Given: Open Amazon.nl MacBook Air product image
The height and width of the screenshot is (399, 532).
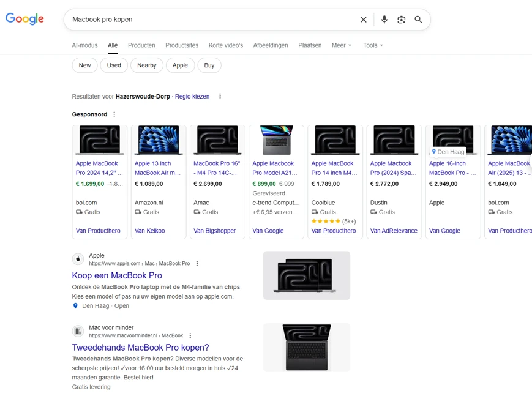Looking at the screenshot, I should (159, 140).
